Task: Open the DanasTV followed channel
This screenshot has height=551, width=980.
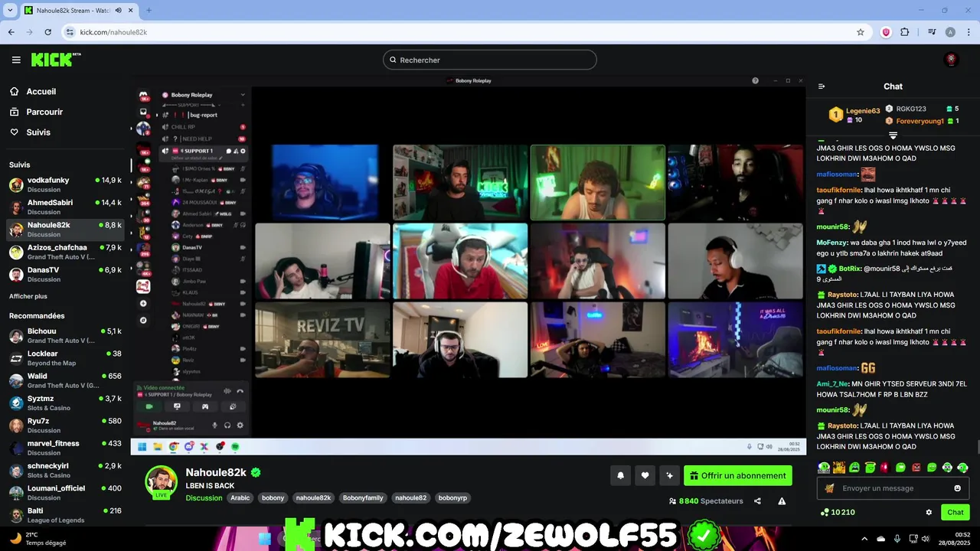Action: tap(65, 274)
